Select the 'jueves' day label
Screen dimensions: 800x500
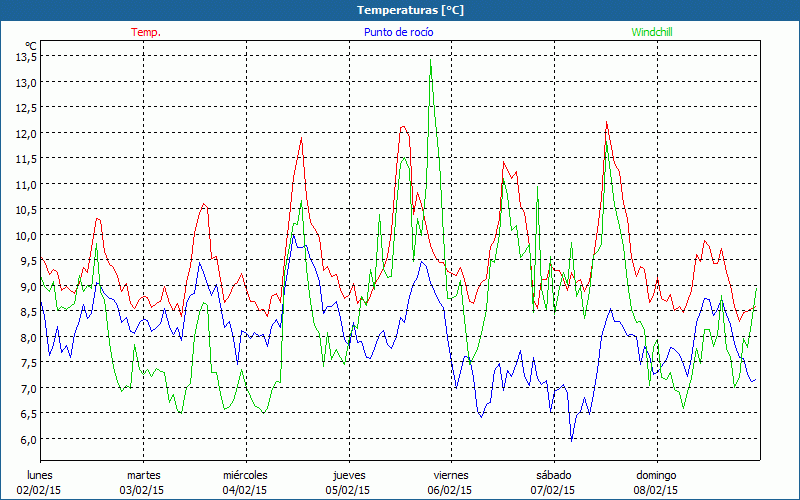coord(348,475)
